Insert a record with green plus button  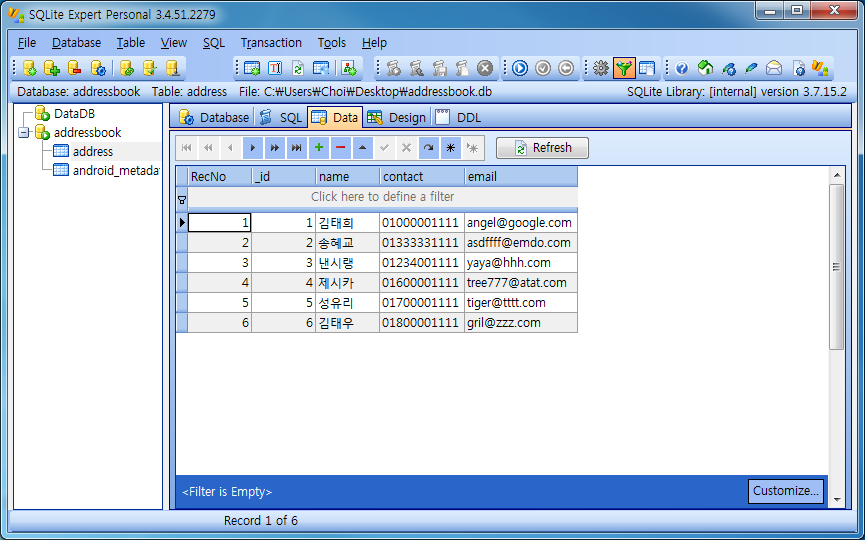tap(319, 148)
